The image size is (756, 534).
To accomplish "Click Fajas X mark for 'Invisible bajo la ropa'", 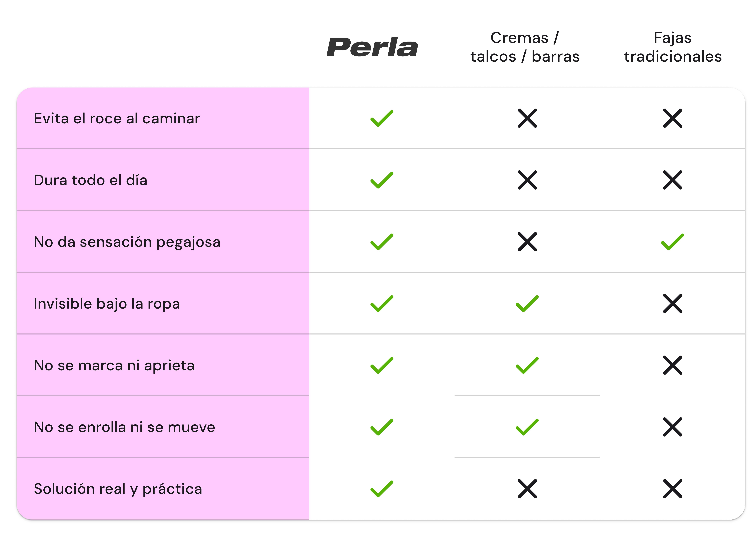I will click(x=672, y=303).
